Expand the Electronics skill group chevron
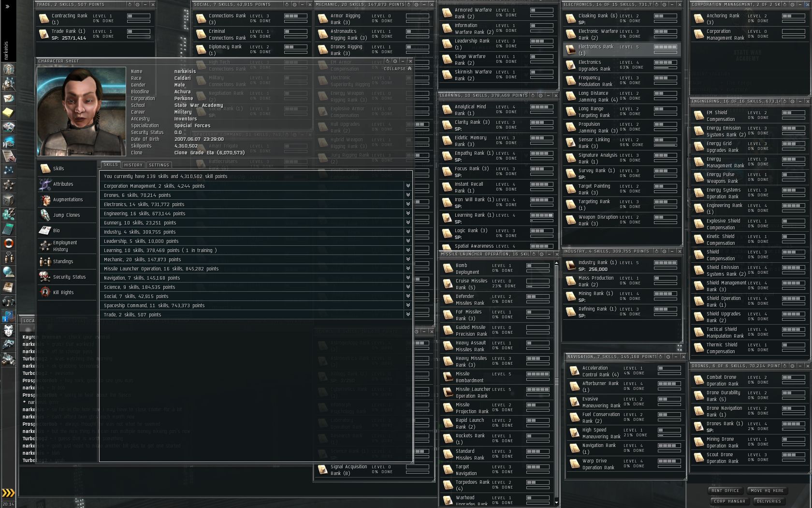The width and height of the screenshot is (812, 508). (408, 204)
